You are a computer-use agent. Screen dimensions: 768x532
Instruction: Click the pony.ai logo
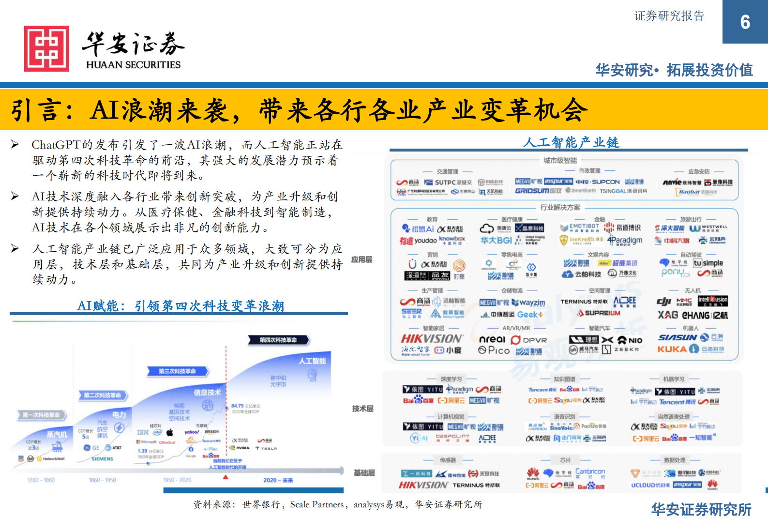click(676, 273)
